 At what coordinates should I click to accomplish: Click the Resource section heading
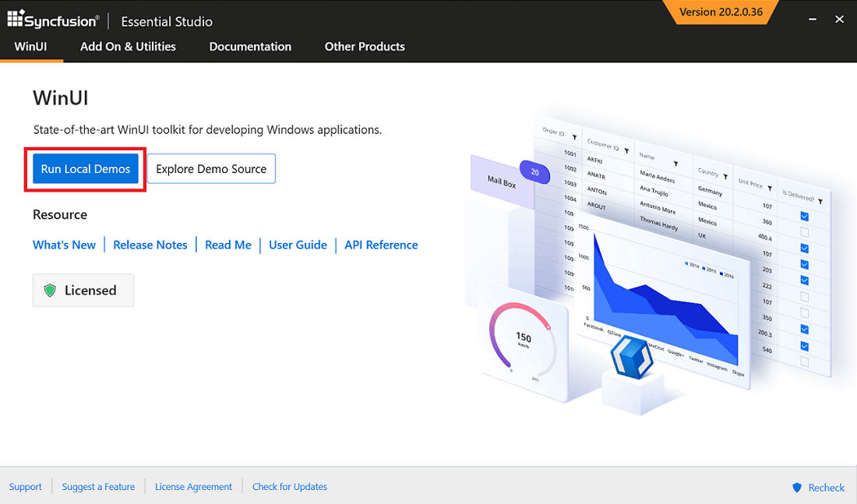pos(60,214)
